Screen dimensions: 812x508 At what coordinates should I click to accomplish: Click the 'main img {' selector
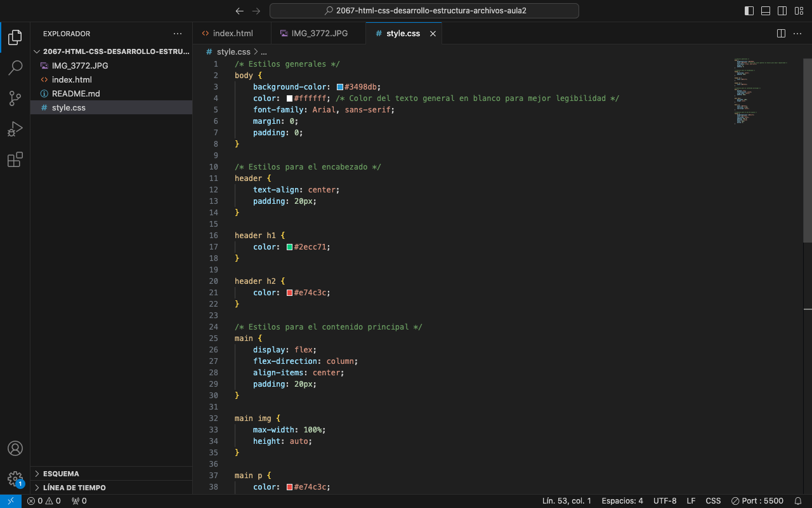[x=258, y=418]
